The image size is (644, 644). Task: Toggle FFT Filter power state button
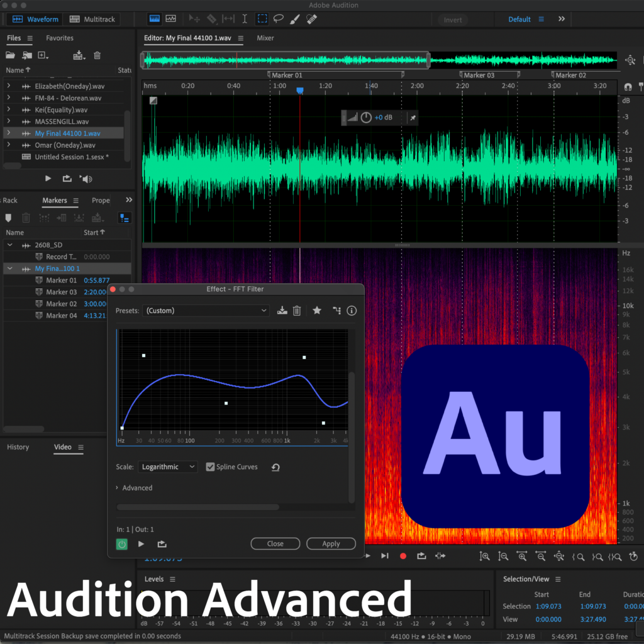(x=122, y=544)
